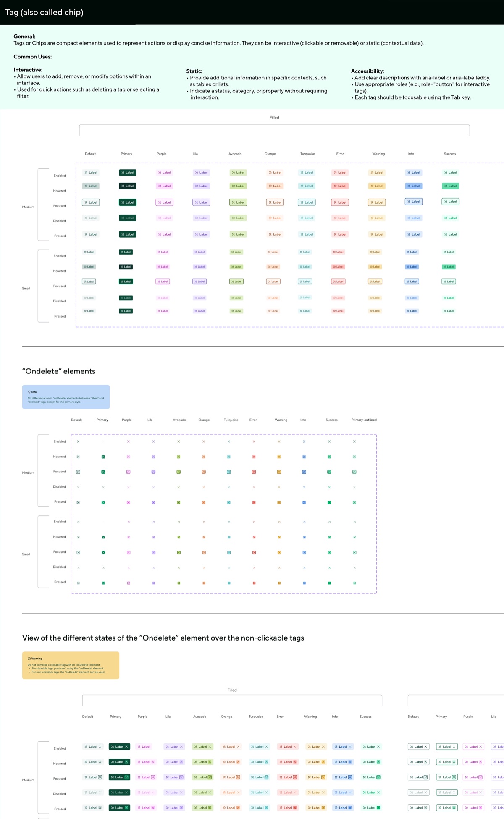Click delete cross on filled Focused Error Label tag
Viewport: 504px width, 819px height.
click(295, 777)
